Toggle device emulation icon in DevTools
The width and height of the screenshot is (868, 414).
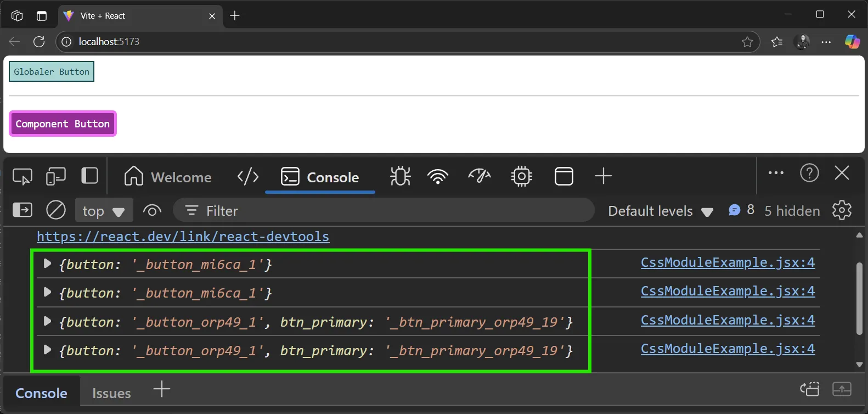click(x=56, y=177)
